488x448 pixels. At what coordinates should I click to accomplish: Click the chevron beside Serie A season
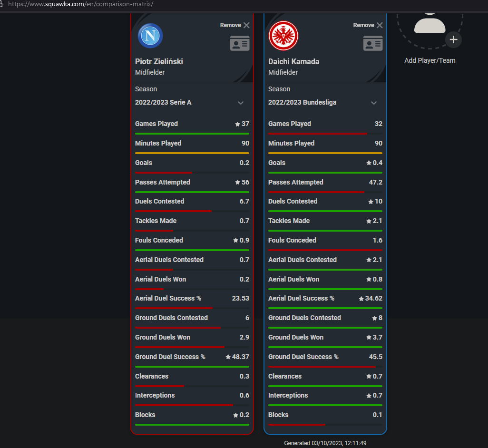point(241,103)
